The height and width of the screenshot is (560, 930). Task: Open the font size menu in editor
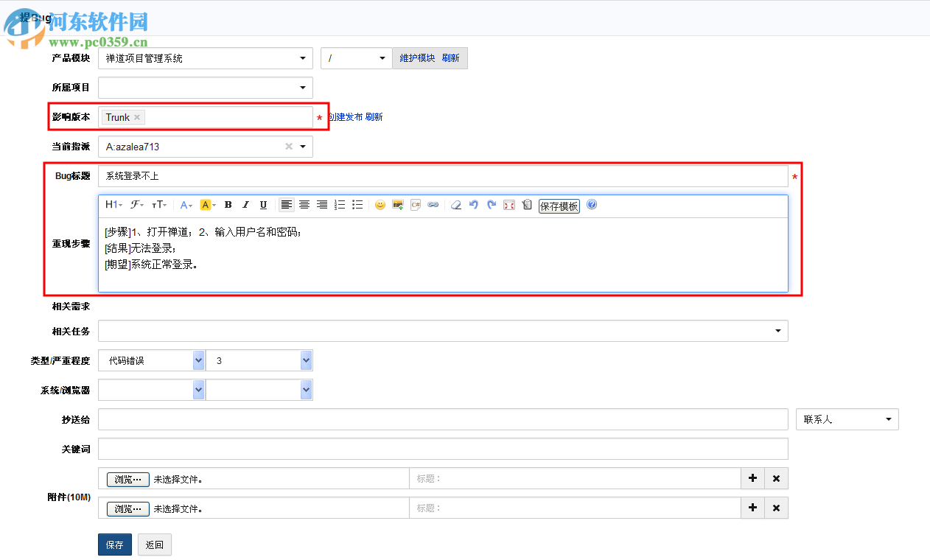pyautogui.click(x=159, y=205)
